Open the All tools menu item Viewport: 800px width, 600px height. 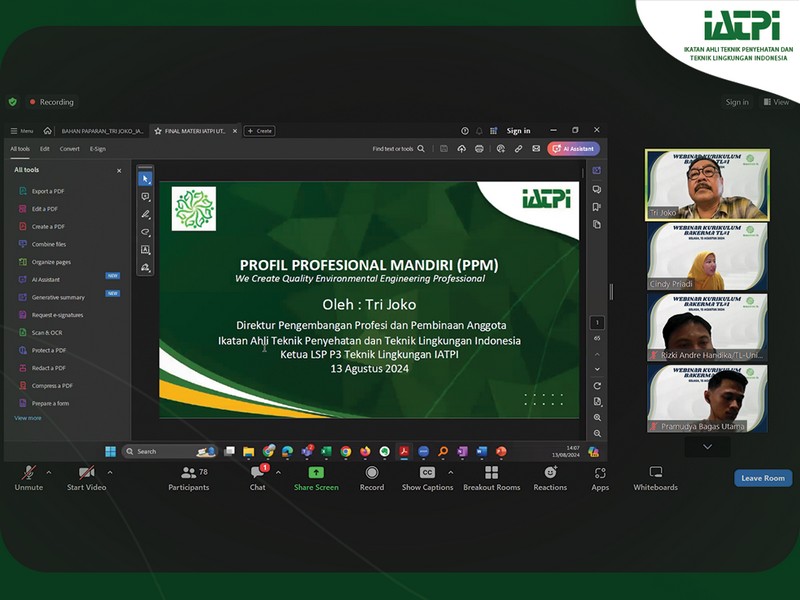pos(20,149)
